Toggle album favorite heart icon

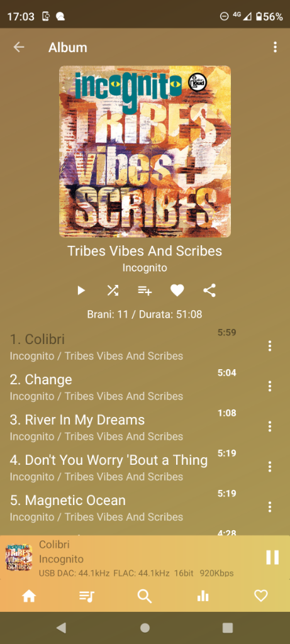(177, 291)
